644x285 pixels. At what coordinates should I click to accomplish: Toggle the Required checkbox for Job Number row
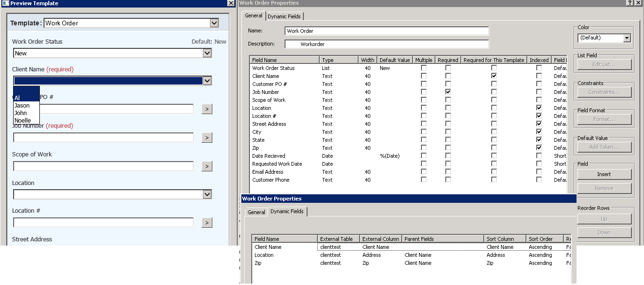[448, 92]
